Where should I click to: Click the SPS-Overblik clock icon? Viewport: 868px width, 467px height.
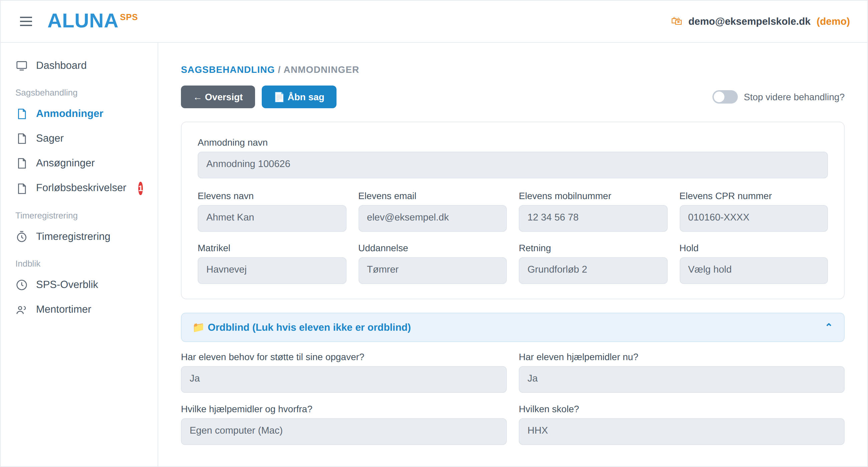tap(22, 285)
